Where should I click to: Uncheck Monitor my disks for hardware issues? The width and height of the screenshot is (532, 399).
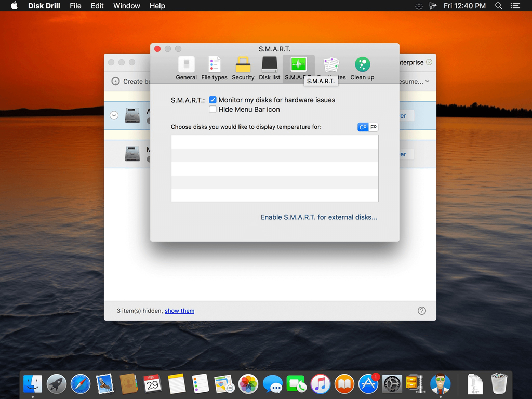click(213, 100)
